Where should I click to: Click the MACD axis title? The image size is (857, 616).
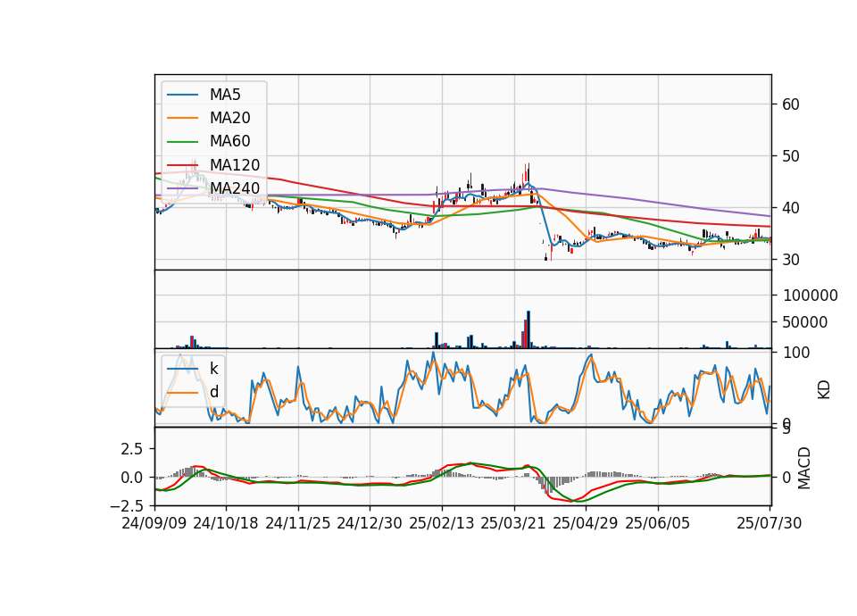[x=804, y=468]
